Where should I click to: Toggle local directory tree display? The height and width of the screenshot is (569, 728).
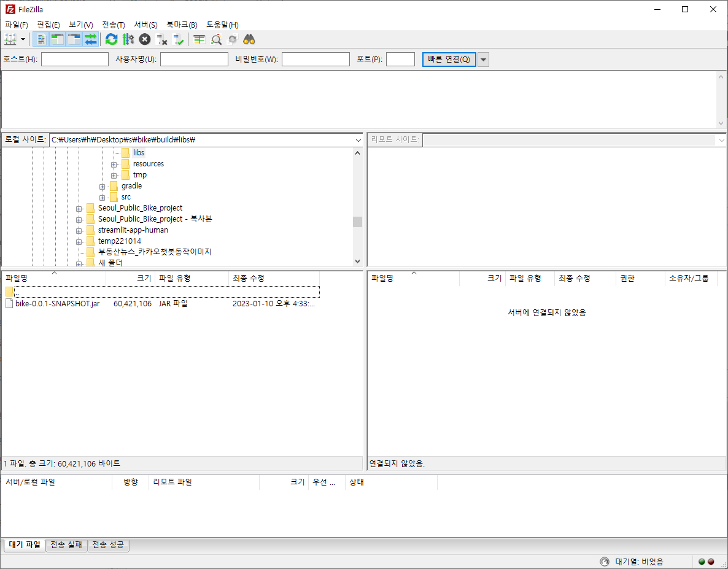point(58,39)
